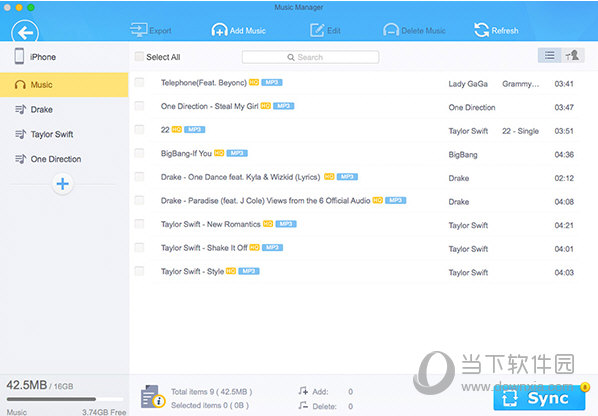Click the Delete Music label
Screen dimensions: 598x416
423,31
